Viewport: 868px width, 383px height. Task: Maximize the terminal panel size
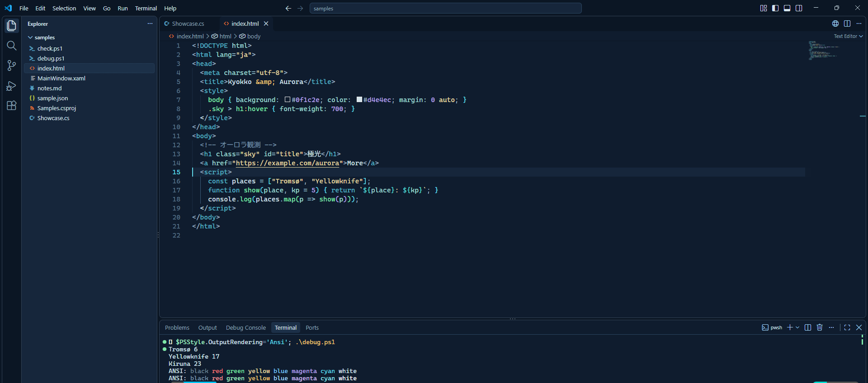pos(847,327)
